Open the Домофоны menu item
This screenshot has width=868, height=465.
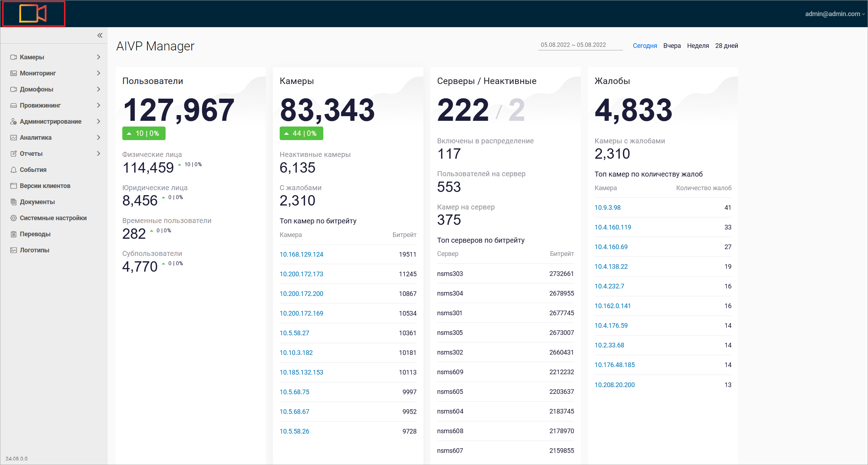tap(36, 89)
